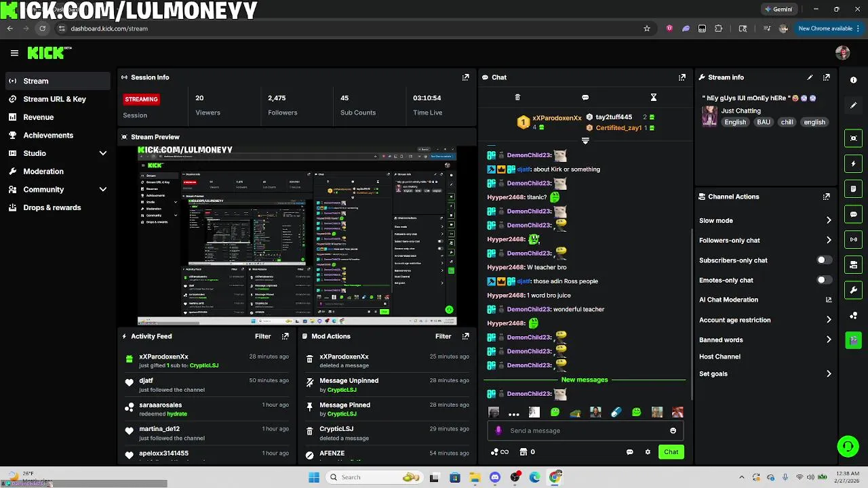The height and width of the screenshot is (488, 868).
Task: Open Windows Start menu
Action: pos(314,477)
